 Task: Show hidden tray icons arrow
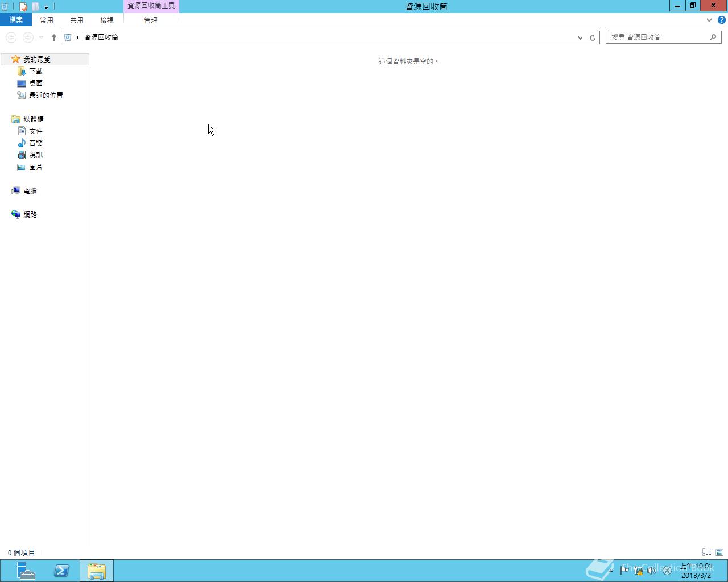pos(611,571)
